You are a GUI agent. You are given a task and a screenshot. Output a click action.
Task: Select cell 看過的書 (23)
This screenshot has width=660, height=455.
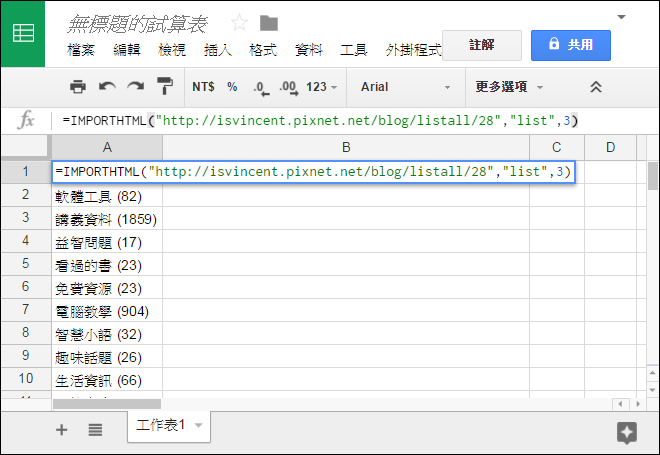(107, 264)
